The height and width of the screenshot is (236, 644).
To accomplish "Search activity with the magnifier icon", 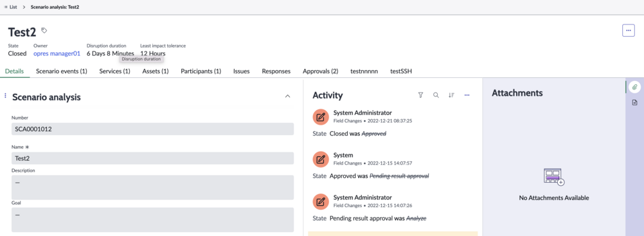I will (x=436, y=95).
